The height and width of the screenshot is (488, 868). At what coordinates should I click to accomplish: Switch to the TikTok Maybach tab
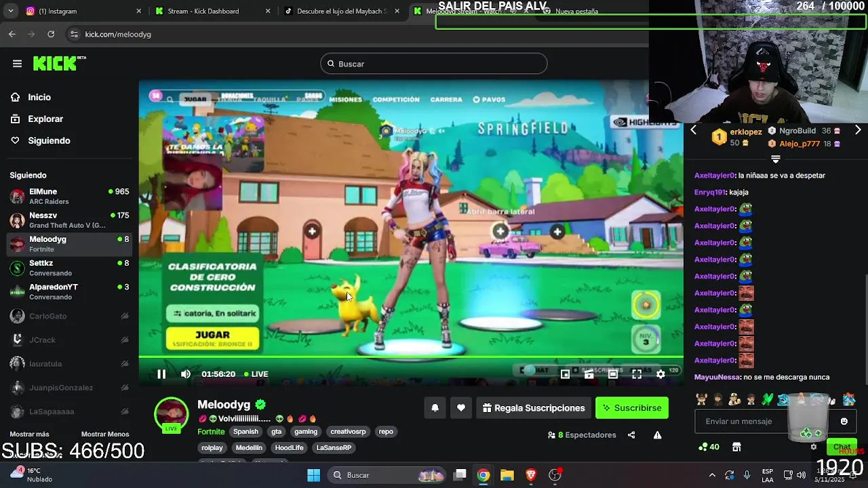tap(342, 11)
